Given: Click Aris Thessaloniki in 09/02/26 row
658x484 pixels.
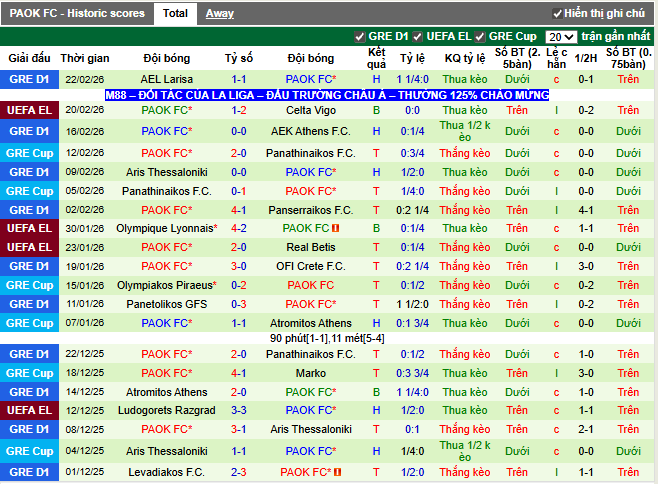Looking at the screenshot, I should [x=167, y=172].
